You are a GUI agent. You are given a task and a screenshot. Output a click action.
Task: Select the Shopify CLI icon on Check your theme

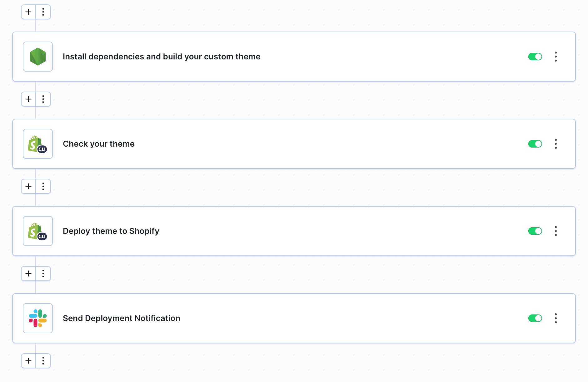coord(37,144)
